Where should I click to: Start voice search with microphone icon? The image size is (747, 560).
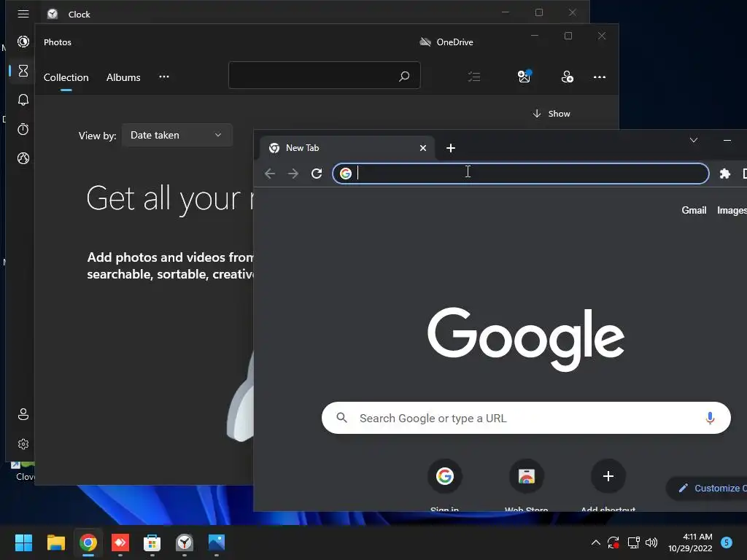(710, 418)
